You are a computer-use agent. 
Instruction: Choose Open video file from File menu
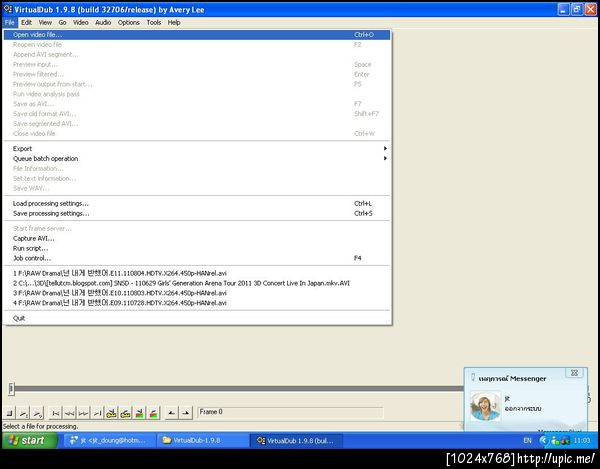pos(197,35)
